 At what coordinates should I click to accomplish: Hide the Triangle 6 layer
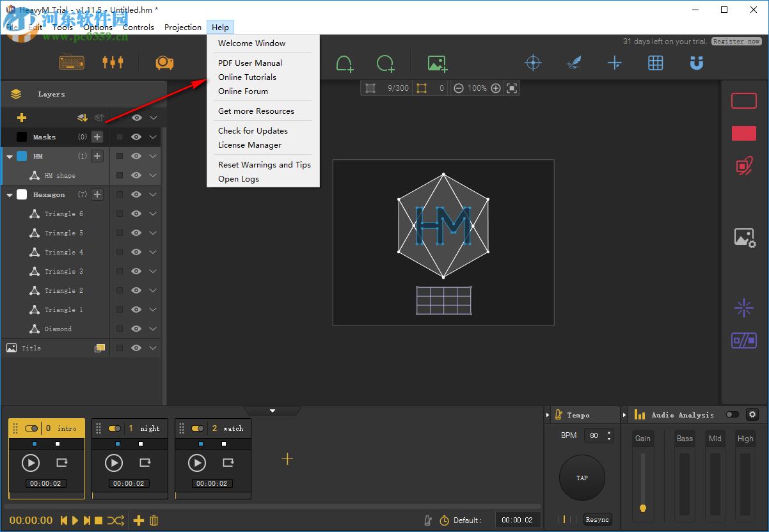coord(136,214)
